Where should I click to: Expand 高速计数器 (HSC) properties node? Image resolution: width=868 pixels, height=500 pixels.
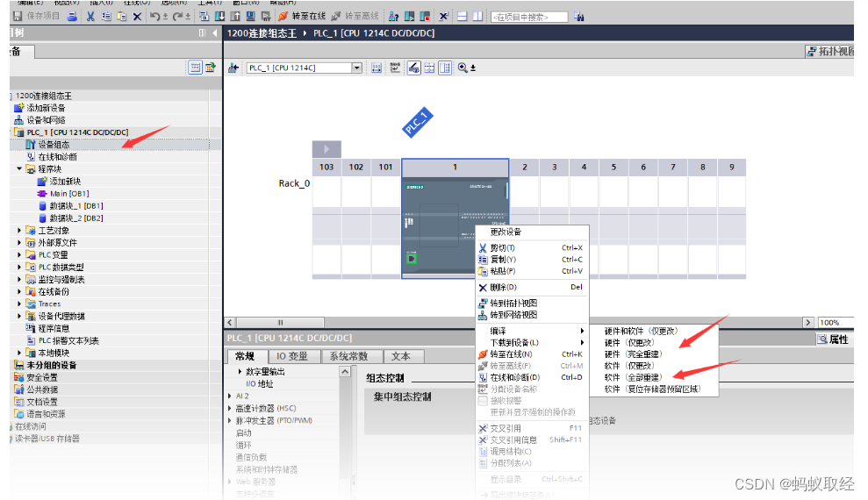tap(230, 408)
